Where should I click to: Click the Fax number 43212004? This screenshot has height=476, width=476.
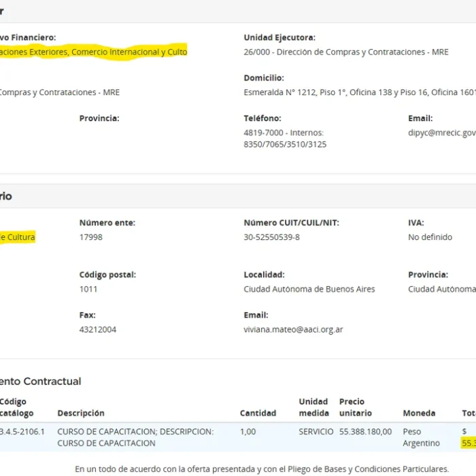pos(97,330)
